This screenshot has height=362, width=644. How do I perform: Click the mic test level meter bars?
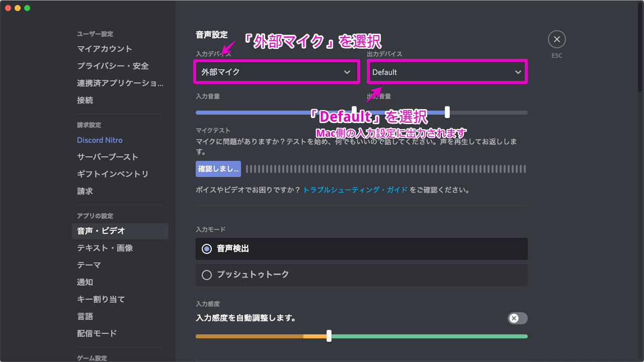tap(386, 169)
